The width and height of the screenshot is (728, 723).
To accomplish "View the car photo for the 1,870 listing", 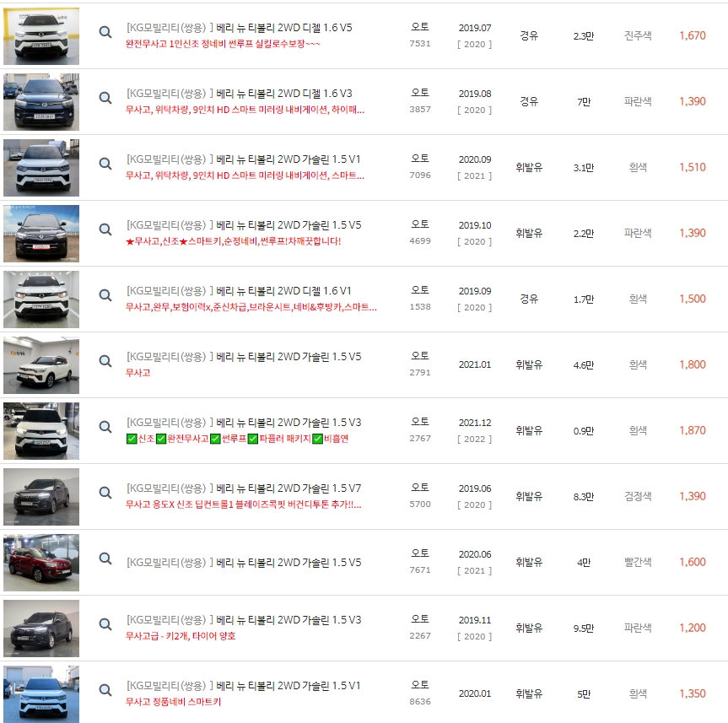I will pyautogui.click(x=41, y=431).
